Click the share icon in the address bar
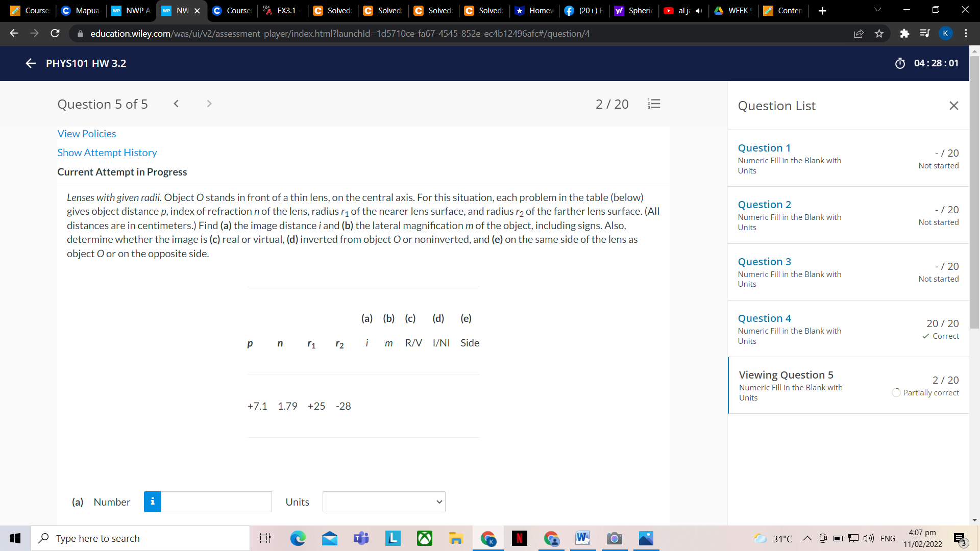This screenshot has height=551, width=980. 859,33
